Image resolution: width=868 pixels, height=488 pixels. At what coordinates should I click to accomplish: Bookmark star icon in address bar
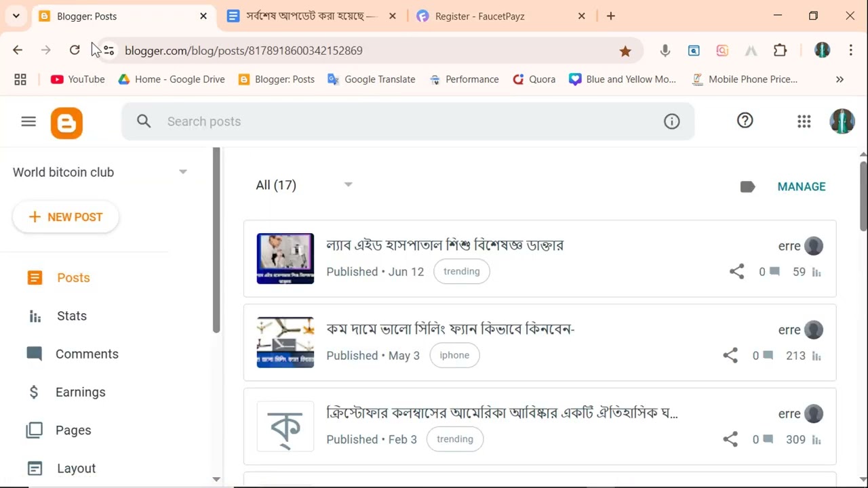click(625, 51)
